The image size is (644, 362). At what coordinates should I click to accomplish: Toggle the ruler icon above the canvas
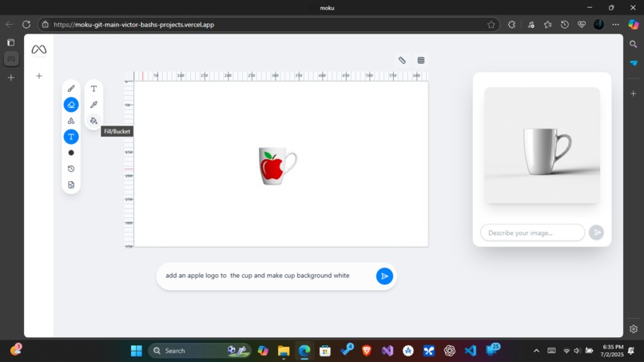coord(402,61)
